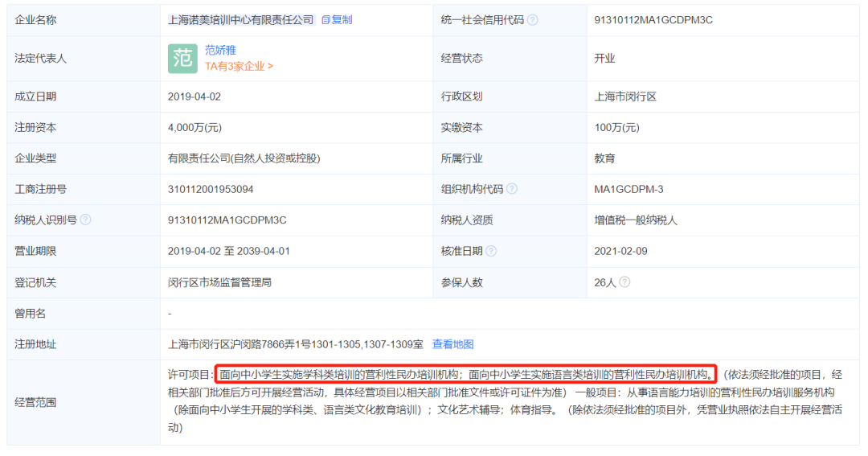Click the 登记机关 label cell
Screen dimensions: 868x456
84,282
